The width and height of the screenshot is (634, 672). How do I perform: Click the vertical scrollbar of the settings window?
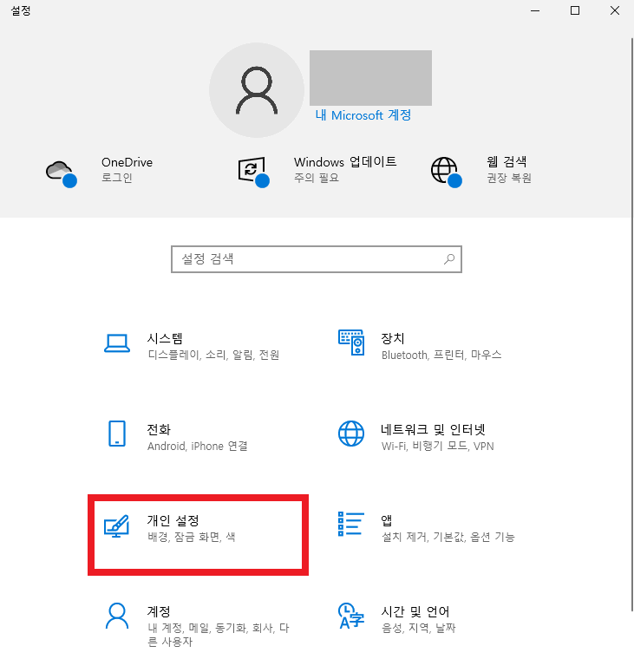coord(632,324)
